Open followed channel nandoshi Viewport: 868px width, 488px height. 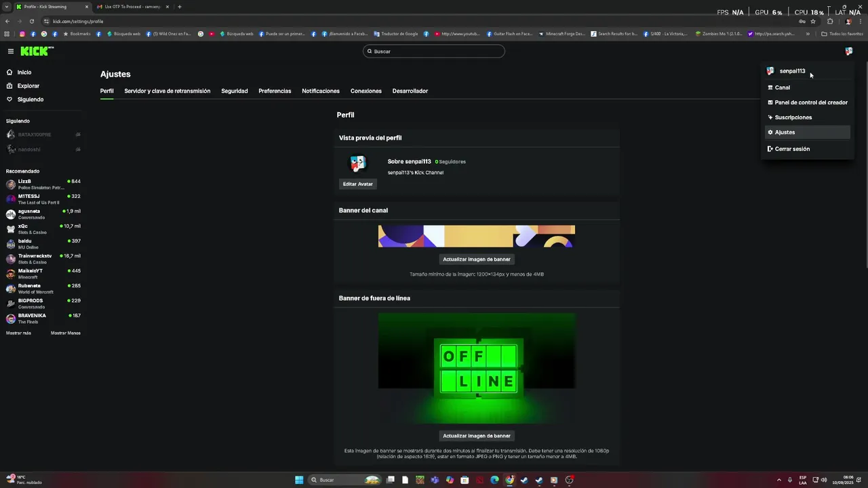pyautogui.click(x=43, y=150)
